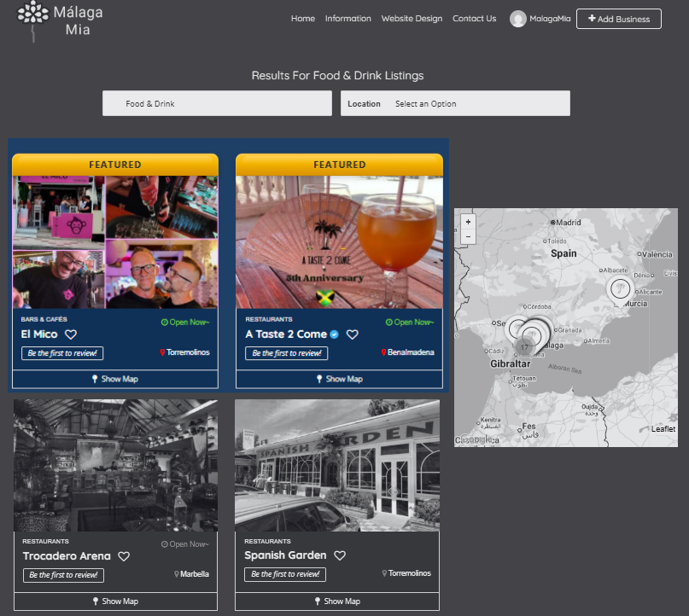Open the Spanish Garden listing title

click(x=285, y=555)
